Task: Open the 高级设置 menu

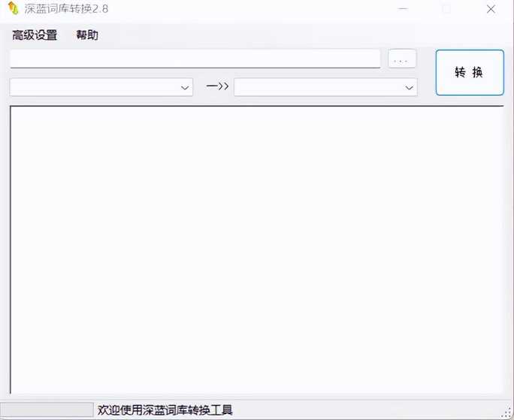Action: (35, 35)
